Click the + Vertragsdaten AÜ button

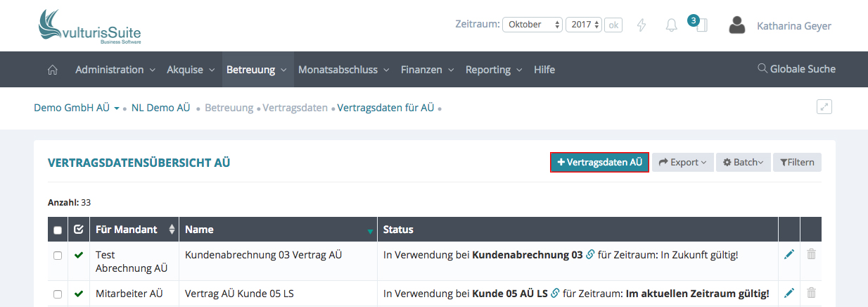599,162
